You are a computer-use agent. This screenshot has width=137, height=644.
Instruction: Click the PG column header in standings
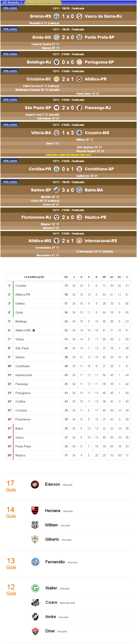[66, 277]
